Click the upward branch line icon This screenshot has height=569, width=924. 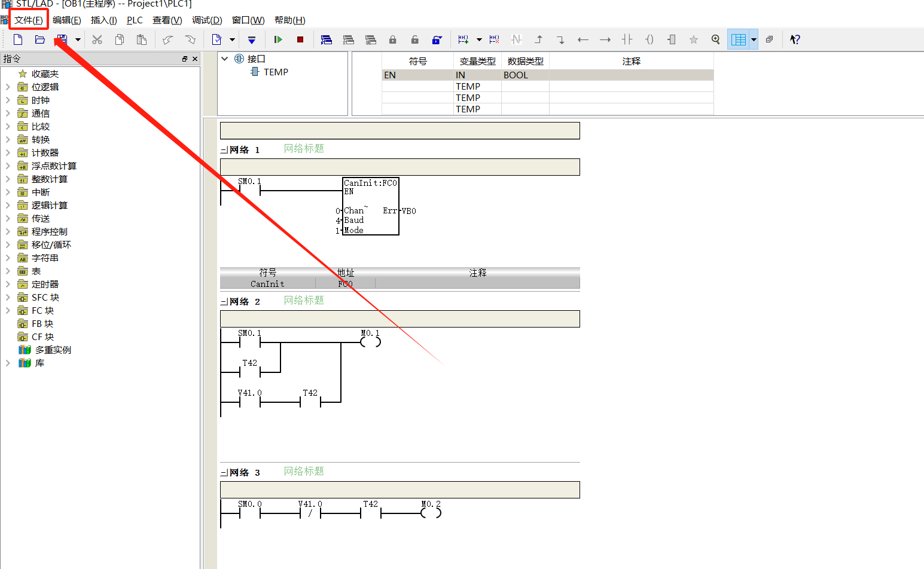click(538, 39)
